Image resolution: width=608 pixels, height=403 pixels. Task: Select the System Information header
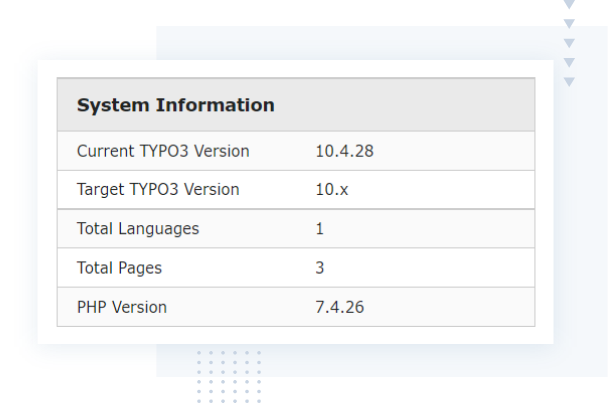(x=175, y=105)
